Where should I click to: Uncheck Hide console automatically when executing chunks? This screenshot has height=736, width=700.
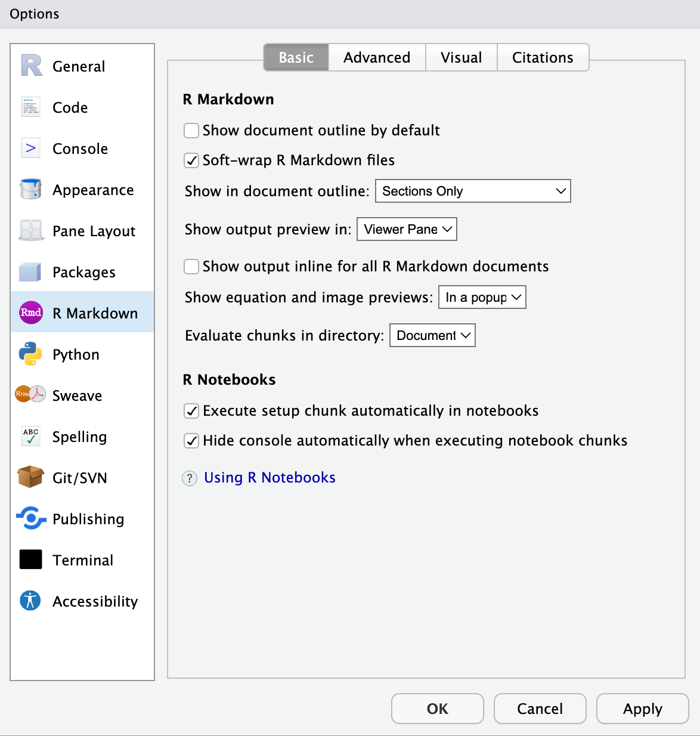coord(191,441)
